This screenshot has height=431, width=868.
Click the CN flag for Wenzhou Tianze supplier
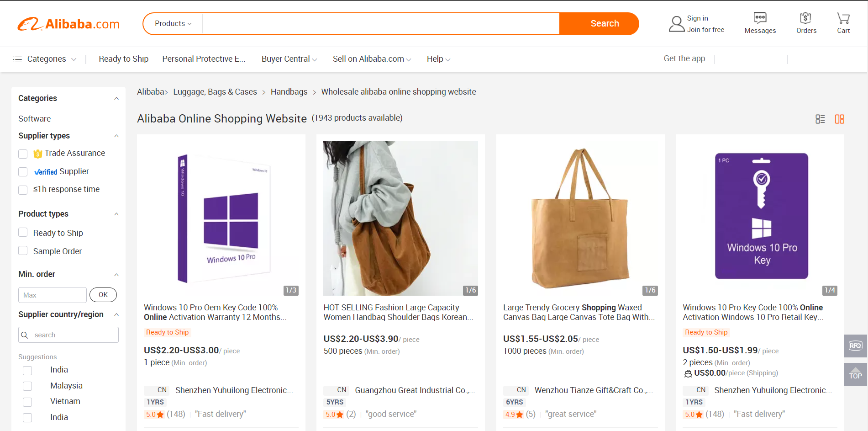[x=516, y=390]
